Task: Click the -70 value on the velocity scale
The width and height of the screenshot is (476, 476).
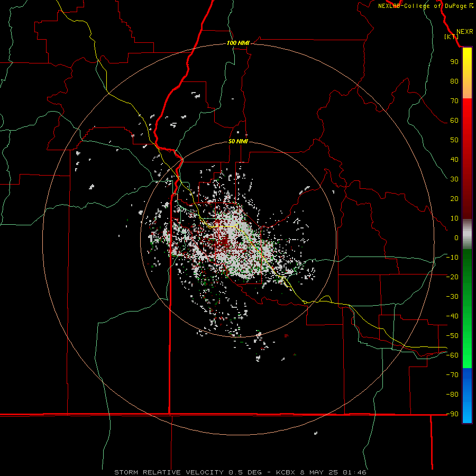Action: [x=452, y=375]
